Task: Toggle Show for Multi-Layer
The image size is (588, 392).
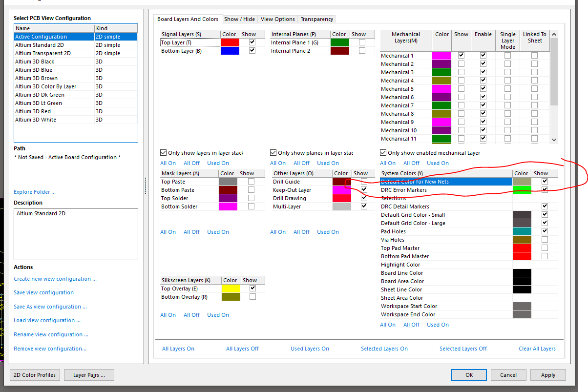Action: tap(364, 206)
